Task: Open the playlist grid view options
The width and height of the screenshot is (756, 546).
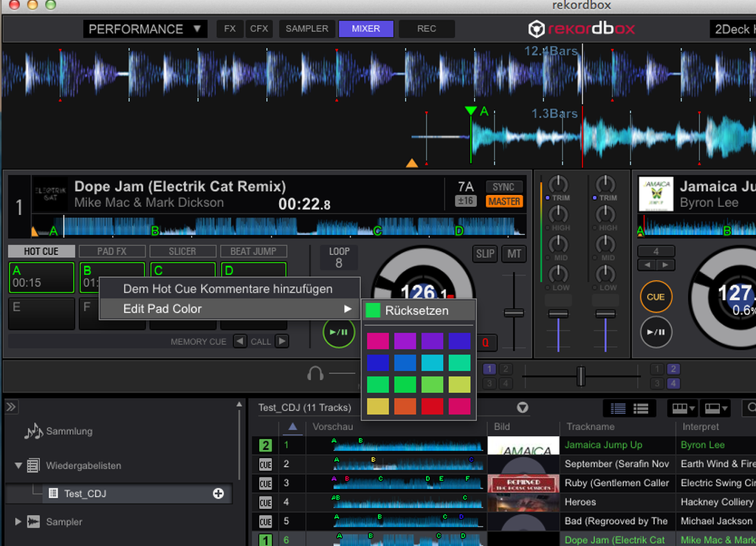Action: 682,407
